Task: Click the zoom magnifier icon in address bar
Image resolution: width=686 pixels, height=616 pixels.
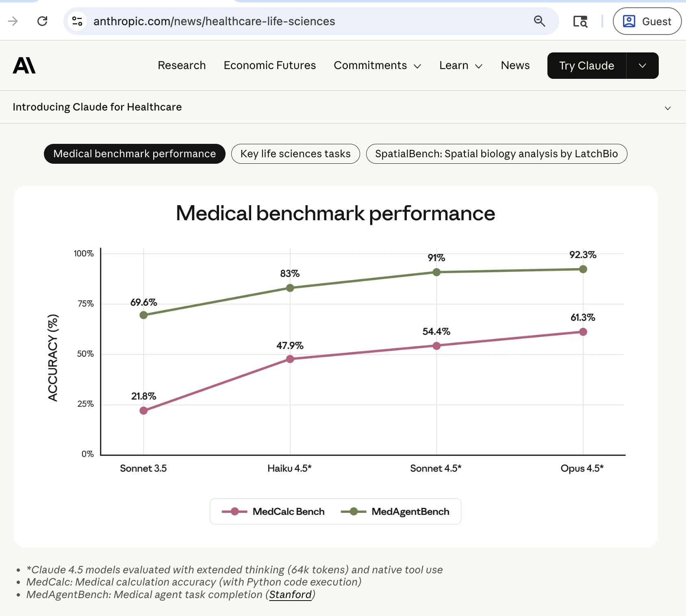Action: (539, 21)
